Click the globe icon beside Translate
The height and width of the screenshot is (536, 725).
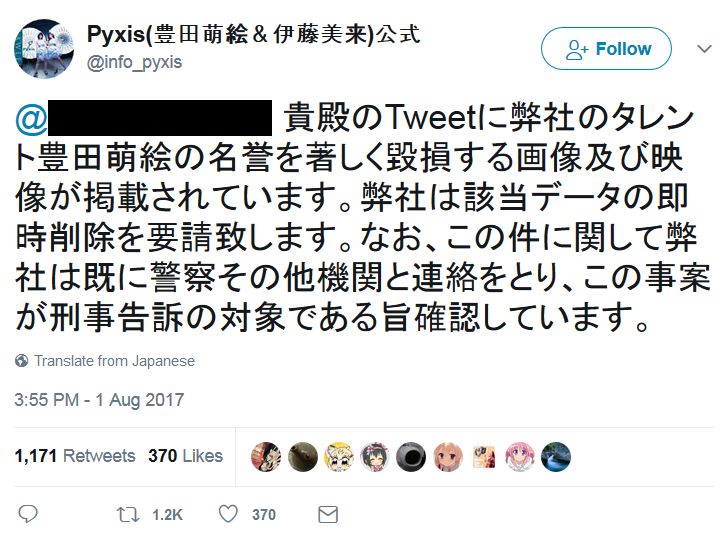(21, 360)
